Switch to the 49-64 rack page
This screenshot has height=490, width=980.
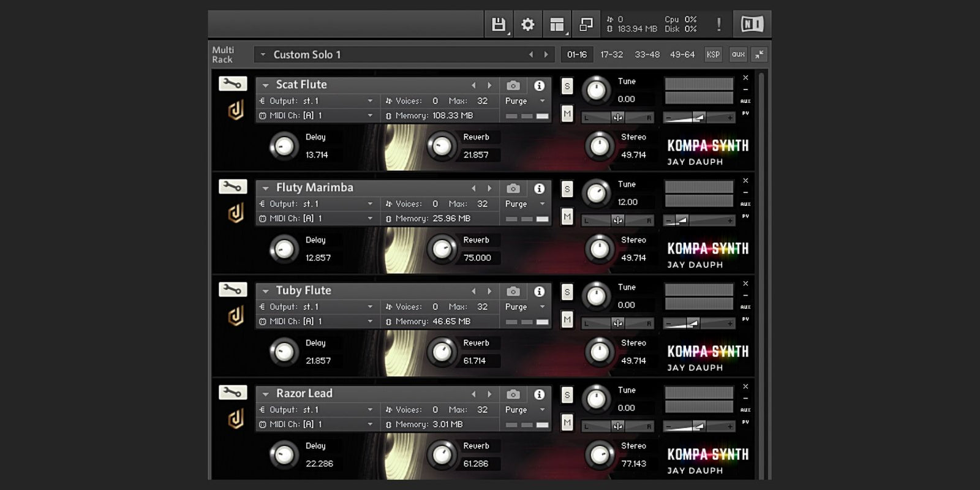(x=682, y=55)
